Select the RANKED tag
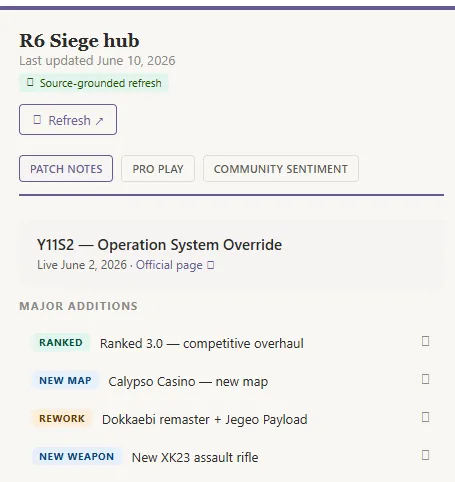Image resolution: width=455 pixels, height=482 pixels. coord(61,343)
